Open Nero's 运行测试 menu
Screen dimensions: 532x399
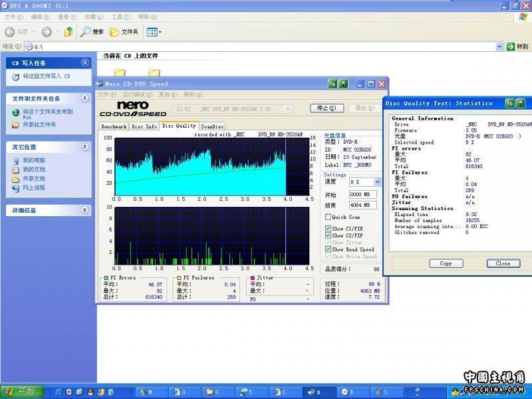[x=138, y=94]
